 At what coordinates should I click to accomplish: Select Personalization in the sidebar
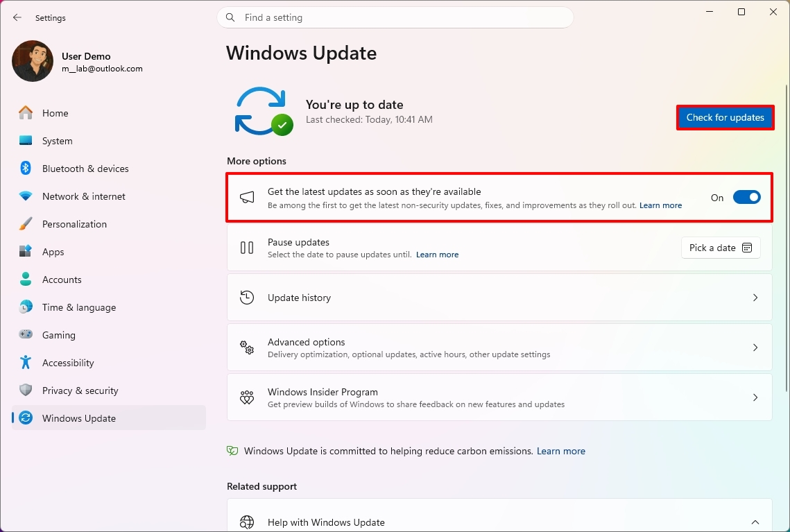click(x=109, y=223)
